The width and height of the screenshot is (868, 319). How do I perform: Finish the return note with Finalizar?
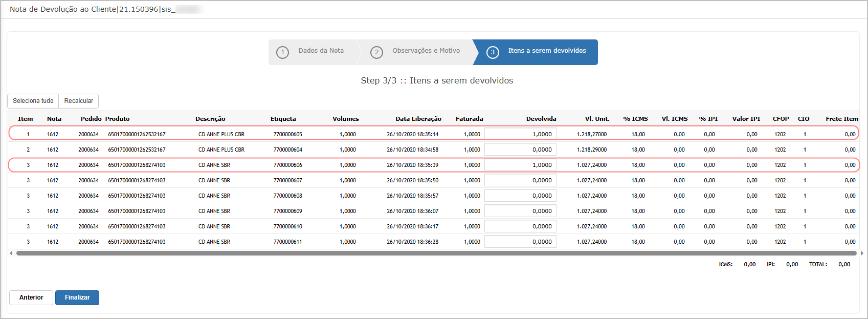coord(77,297)
